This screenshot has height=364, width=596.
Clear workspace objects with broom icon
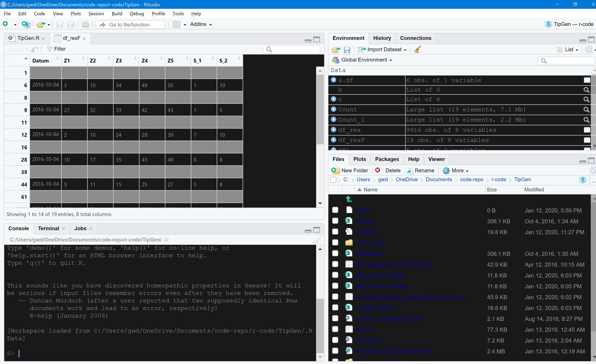click(417, 49)
